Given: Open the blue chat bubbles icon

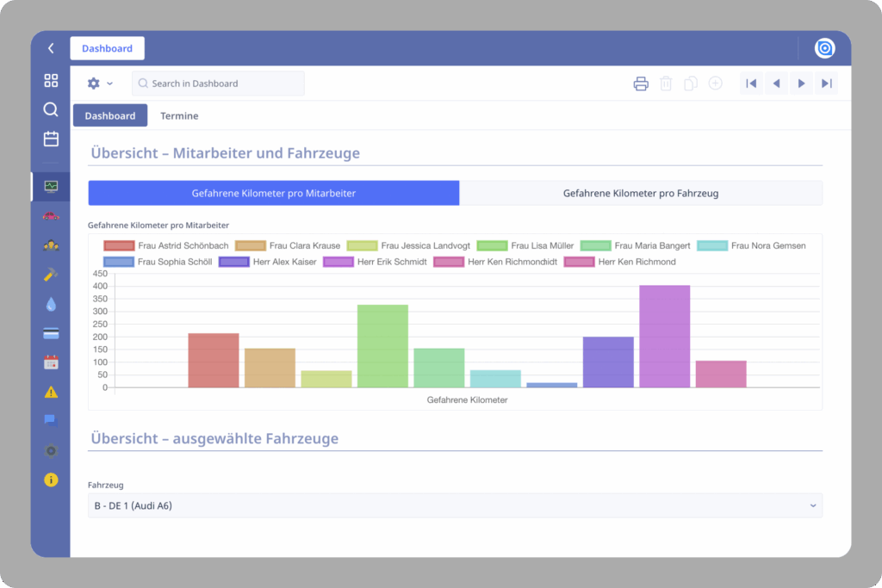Looking at the screenshot, I should tap(51, 421).
